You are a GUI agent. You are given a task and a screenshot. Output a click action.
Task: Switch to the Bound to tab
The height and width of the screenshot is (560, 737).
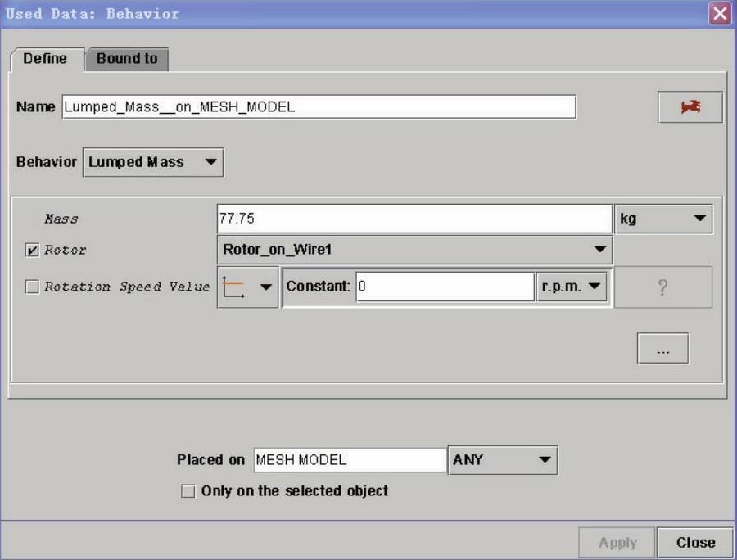[127, 59]
